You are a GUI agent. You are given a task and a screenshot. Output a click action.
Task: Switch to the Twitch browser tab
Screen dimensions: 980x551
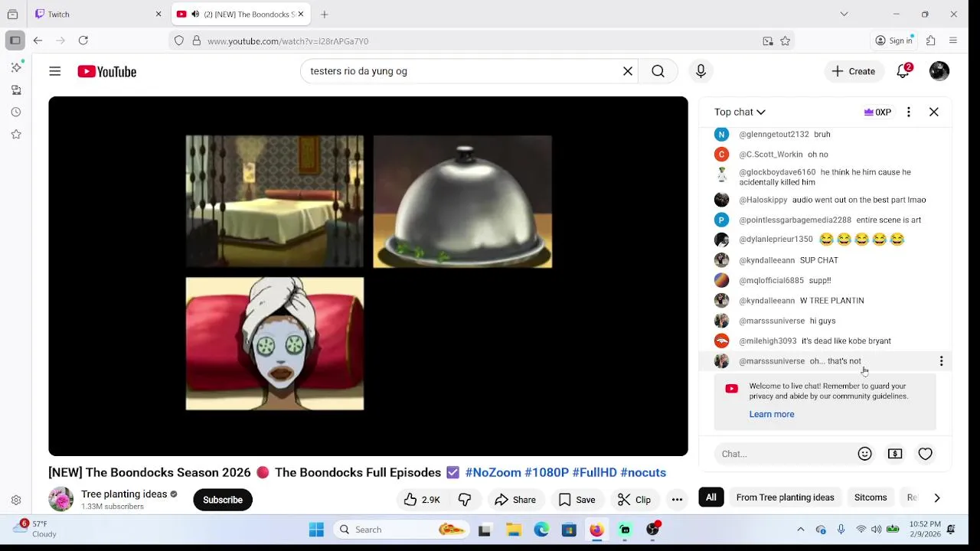point(99,14)
